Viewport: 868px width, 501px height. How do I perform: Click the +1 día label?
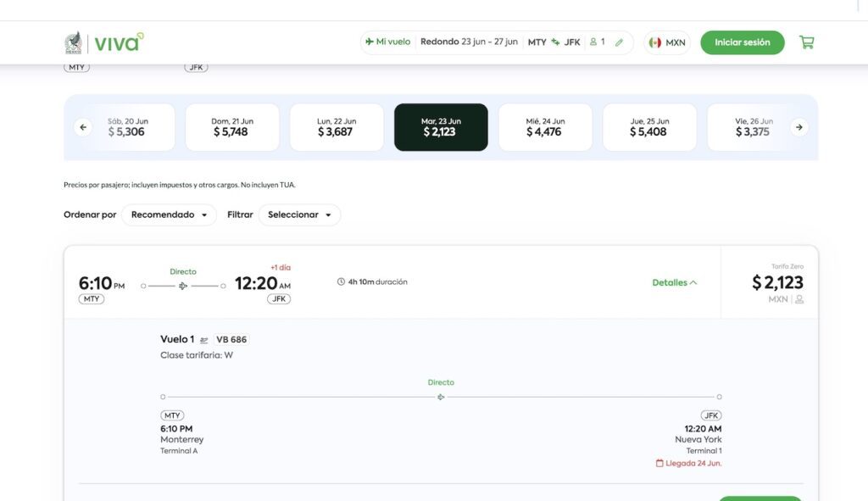[x=281, y=267]
